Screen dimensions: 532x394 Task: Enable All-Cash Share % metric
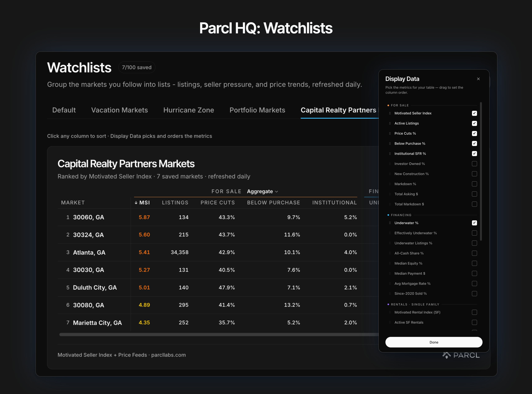tap(474, 253)
